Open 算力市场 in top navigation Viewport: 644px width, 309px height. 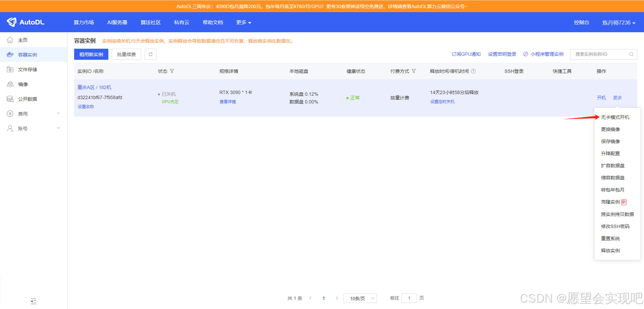point(84,23)
